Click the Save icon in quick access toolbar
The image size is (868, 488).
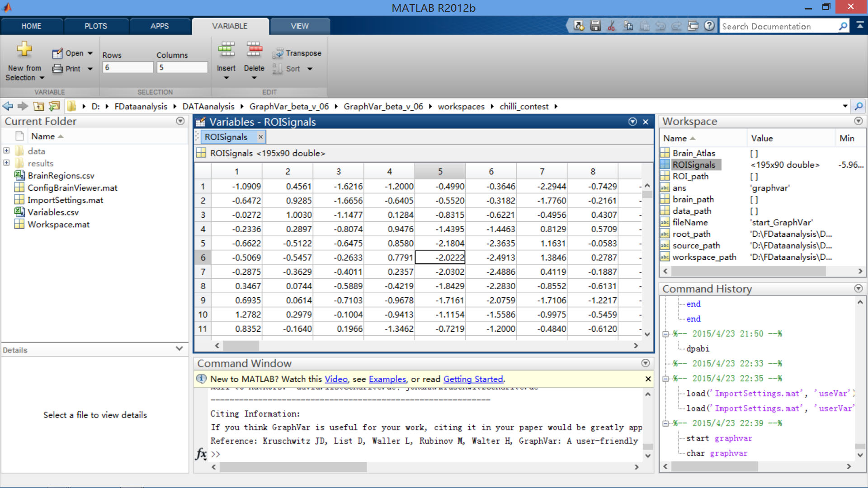click(x=595, y=26)
